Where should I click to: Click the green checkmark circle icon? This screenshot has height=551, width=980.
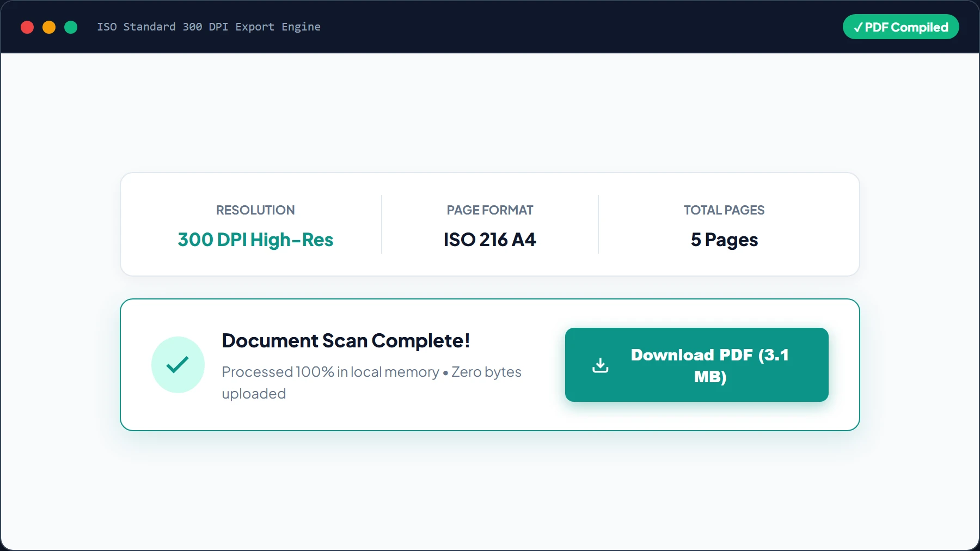click(x=178, y=365)
